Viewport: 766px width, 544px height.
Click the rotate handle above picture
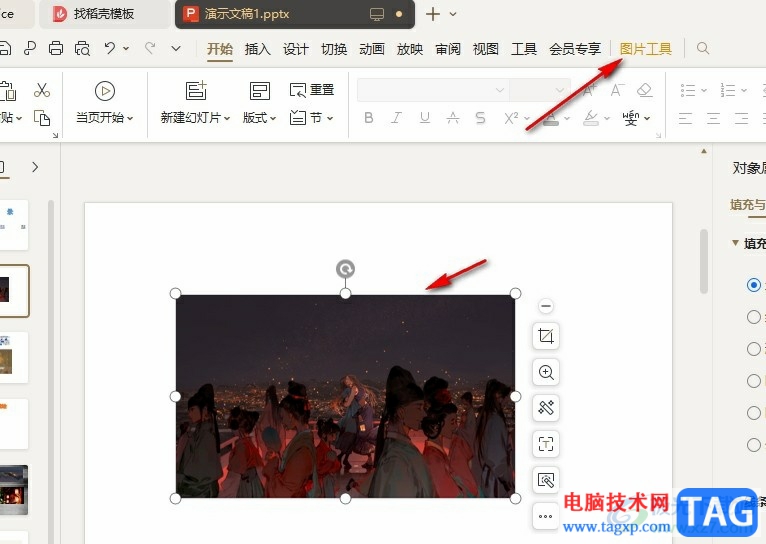coord(345,269)
